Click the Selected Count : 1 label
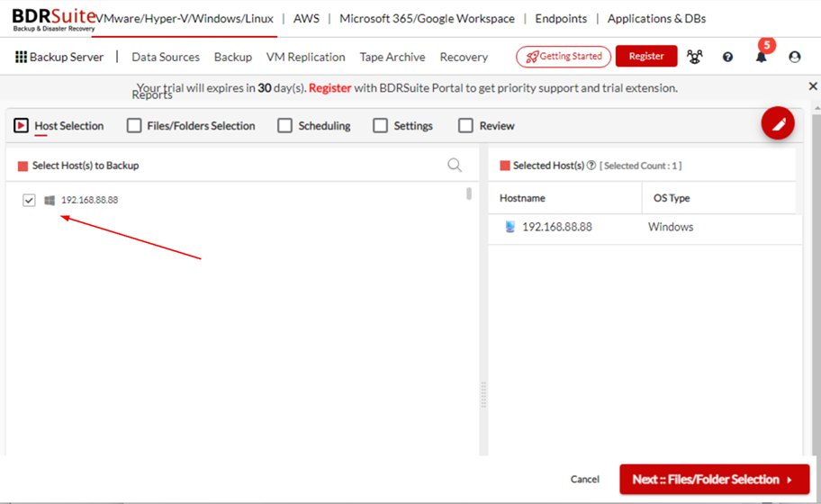The image size is (821, 504). [640, 166]
